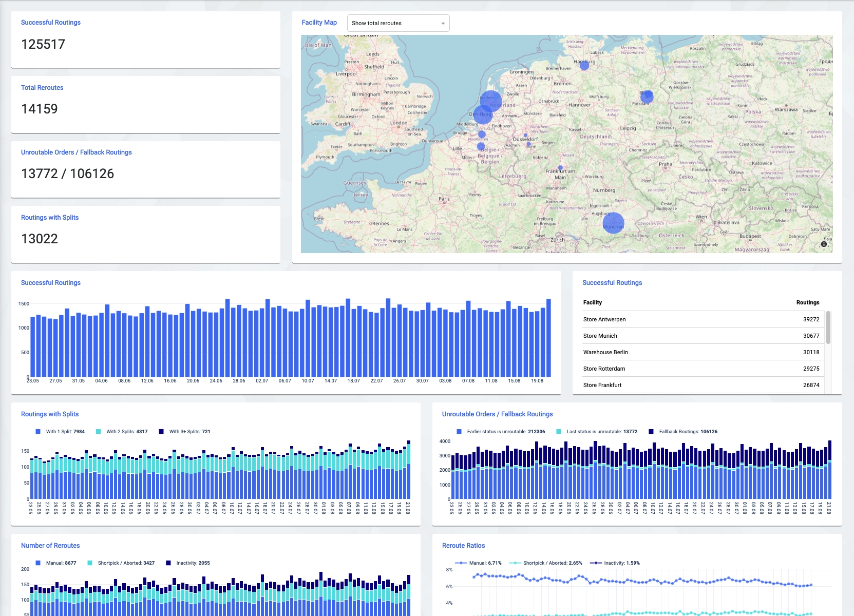Select the Berlin bubble marker on map
The image size is (854, 616).
click(647, 96)
